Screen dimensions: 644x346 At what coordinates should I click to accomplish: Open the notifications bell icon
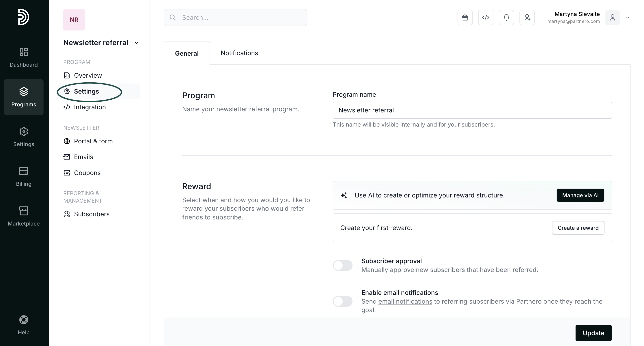[506, 18]
